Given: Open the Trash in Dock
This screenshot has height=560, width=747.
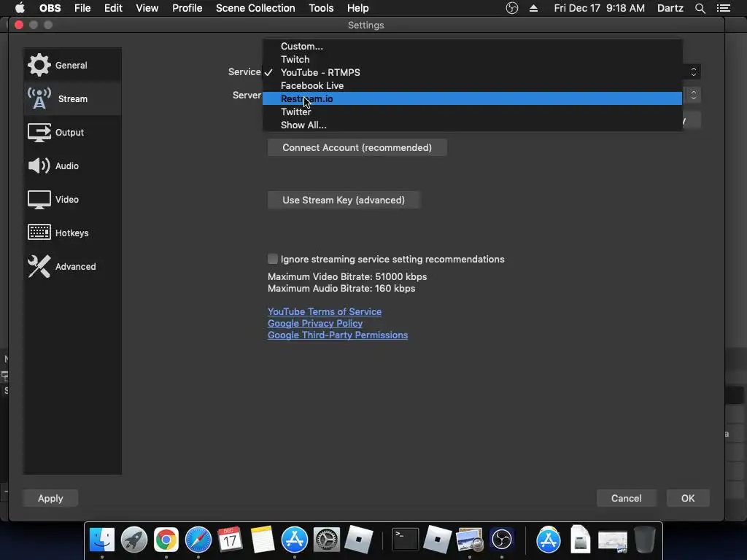Looking at the screenshot, I should 645,540.
